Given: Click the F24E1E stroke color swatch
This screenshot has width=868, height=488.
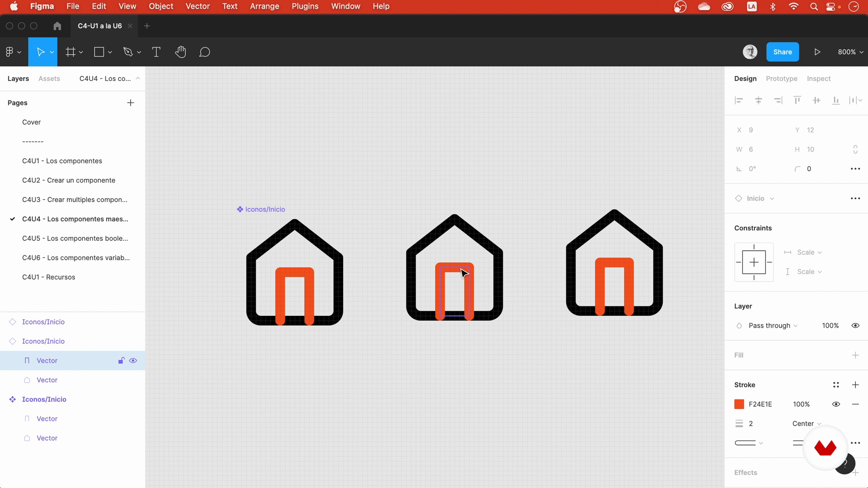Looking at the screenshot, I should (x=739, y=404).
